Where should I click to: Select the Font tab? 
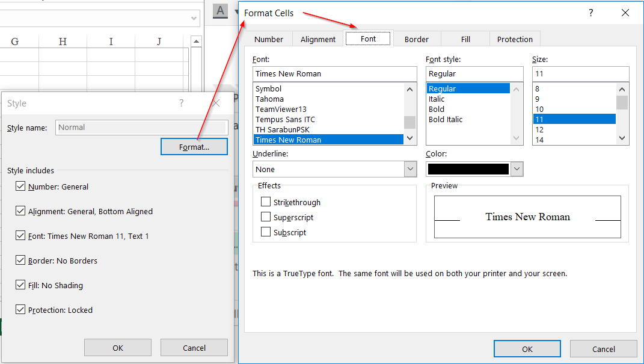pos(368,39)
